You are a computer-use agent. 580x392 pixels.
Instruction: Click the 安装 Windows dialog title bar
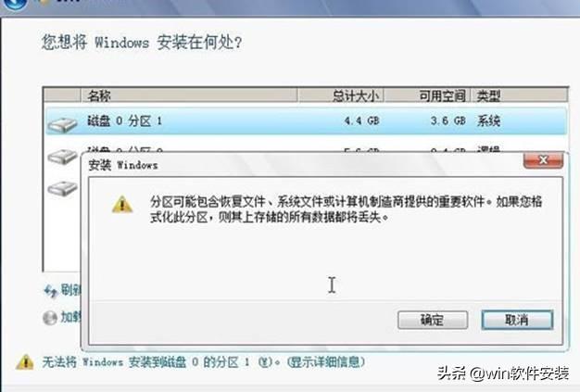click(303, 165)
